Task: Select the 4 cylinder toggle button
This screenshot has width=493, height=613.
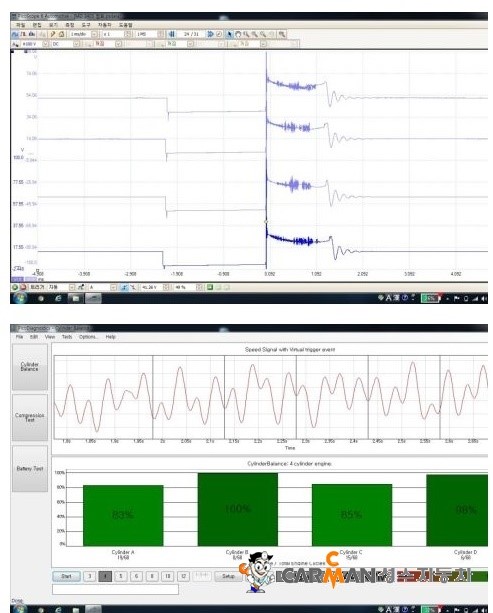Action: [105, 576]
